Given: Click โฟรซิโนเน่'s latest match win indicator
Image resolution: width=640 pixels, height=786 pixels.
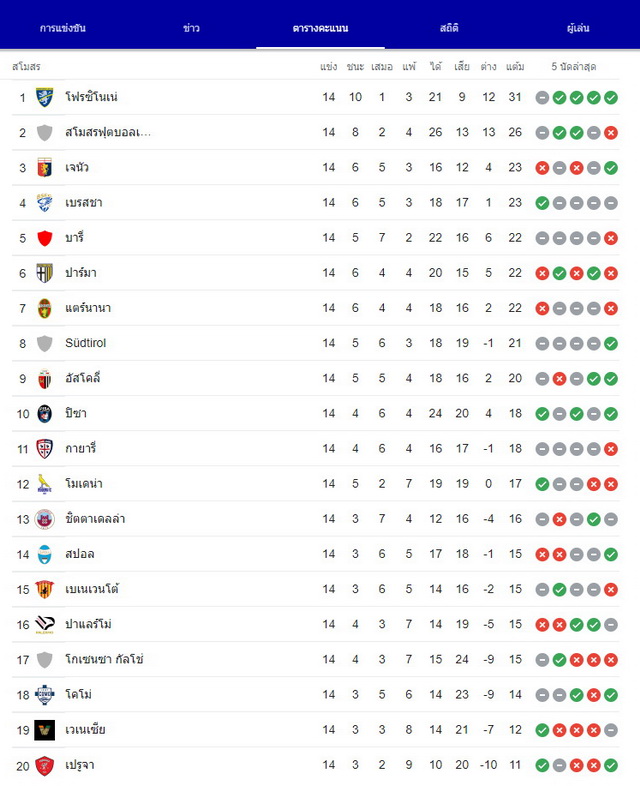Looking at the screenshot, I should point(610,98).
